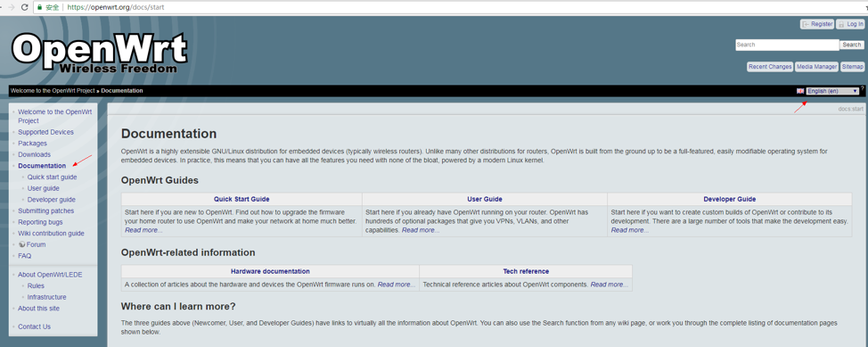
Task: Click Developer Guide table heading link
Action: tap(730, 199)
